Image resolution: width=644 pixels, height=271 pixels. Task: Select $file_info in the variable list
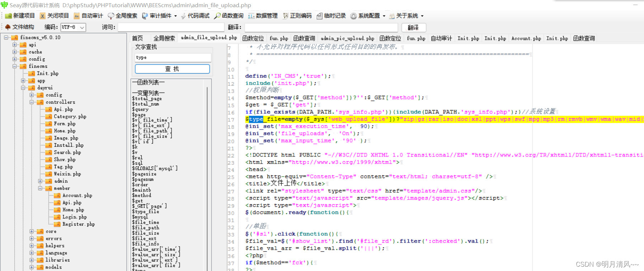click(x=145, y=244)
